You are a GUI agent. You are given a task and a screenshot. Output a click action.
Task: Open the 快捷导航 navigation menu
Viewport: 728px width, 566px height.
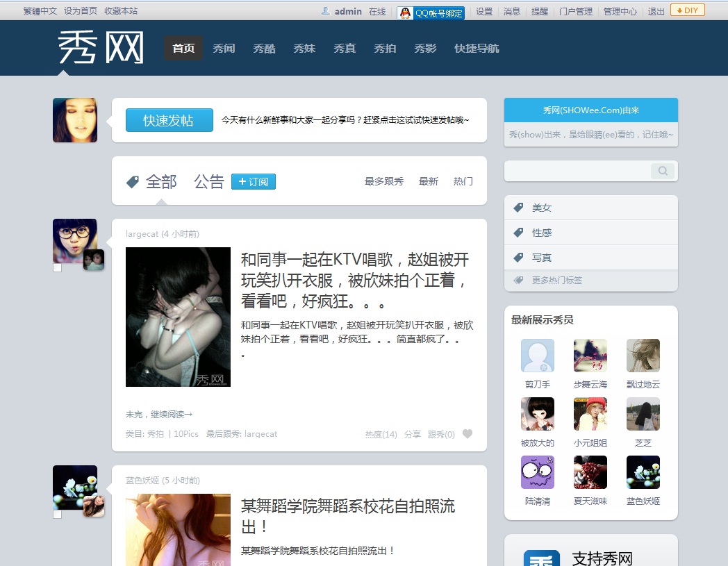click(x=477, y=48)
